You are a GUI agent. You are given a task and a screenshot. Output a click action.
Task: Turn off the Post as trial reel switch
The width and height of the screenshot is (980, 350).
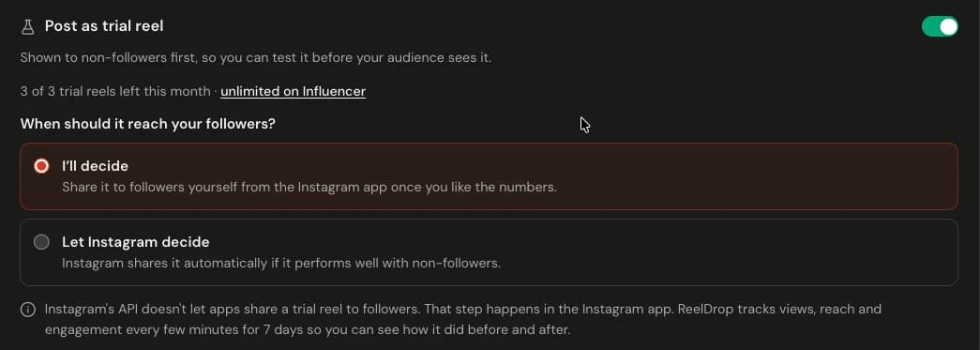(940, 26)
